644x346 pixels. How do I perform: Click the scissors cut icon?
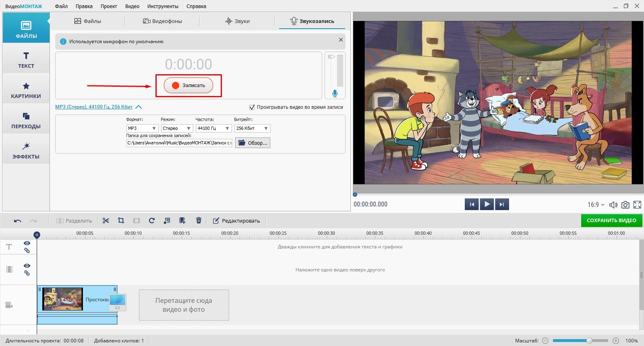(x=106, y=221)
